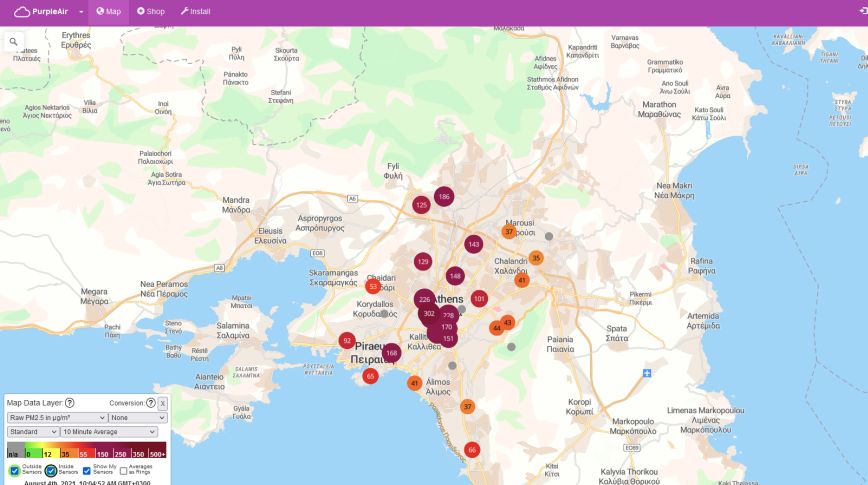Open the Raw PM2.5 data layer dropdown

point(56,418)
